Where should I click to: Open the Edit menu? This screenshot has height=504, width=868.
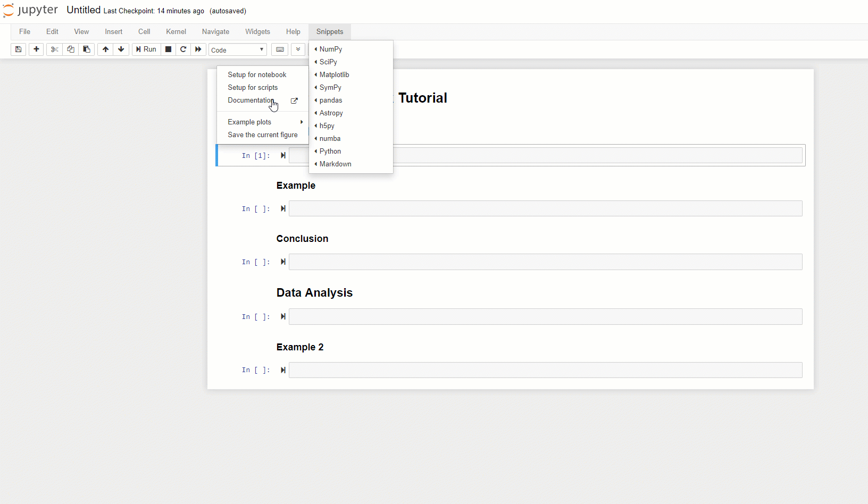(x=52, y=31)
